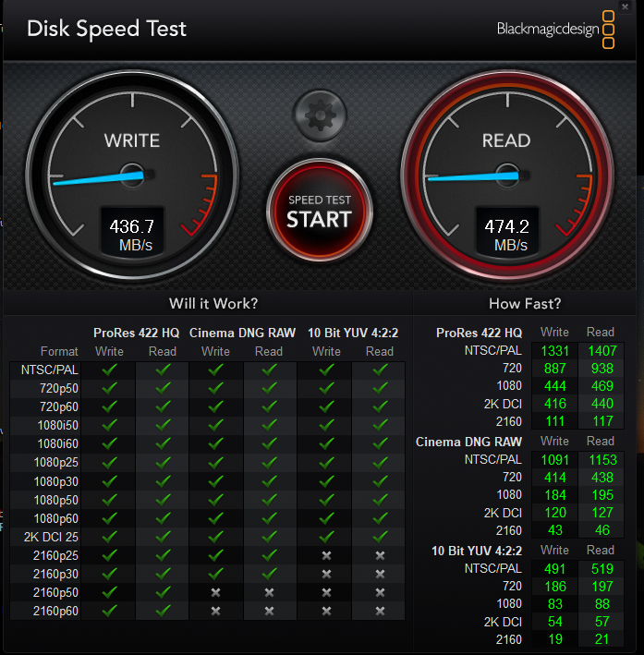Click the Disk Speed Test title text
Viewport: 644px width, 655px height.
[106, 29]
